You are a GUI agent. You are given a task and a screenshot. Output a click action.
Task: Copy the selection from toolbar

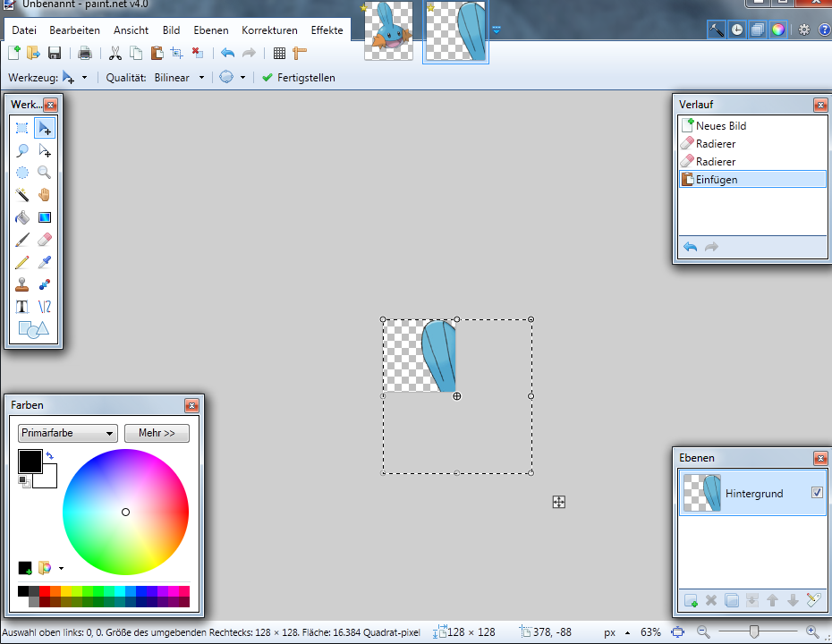(136, 53)
